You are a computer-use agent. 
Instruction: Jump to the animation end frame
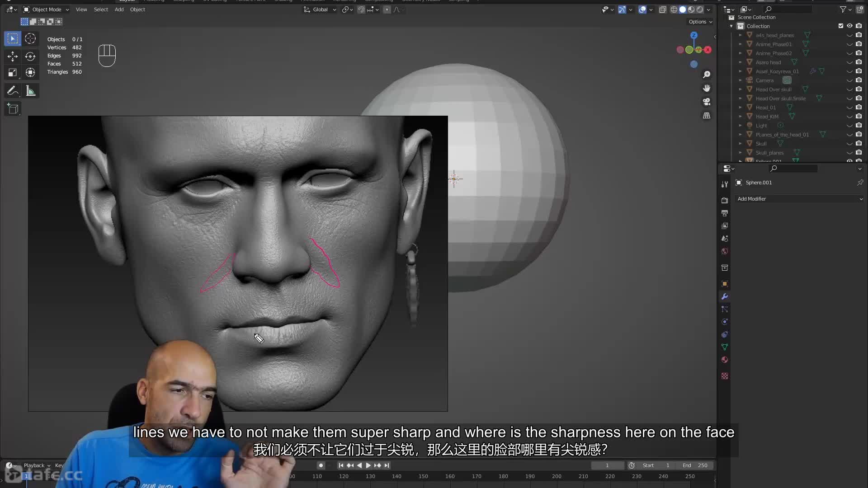pos(387,465)
